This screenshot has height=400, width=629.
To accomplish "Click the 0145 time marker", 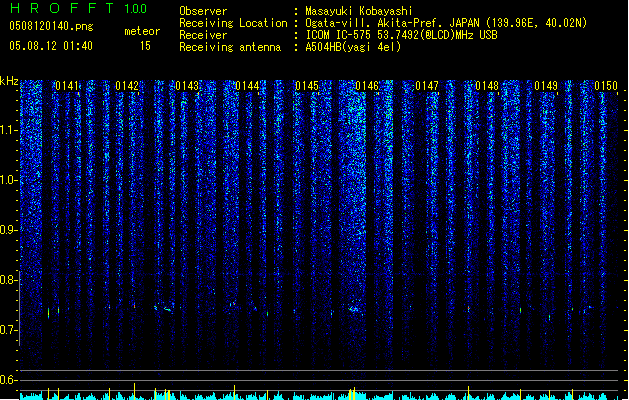I will (307, 86).
